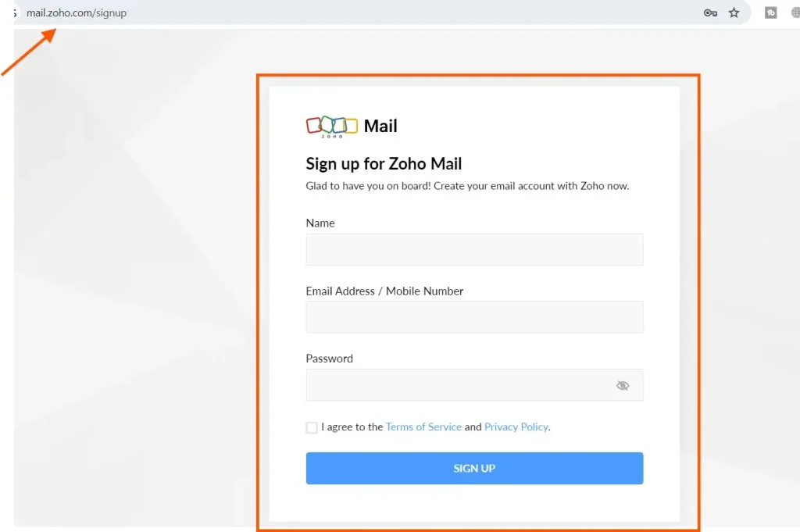The width and height of the screenshot is (800, 532).
Task: Check the "I agree" terms checkbox
Action: [x=312, y=427]
